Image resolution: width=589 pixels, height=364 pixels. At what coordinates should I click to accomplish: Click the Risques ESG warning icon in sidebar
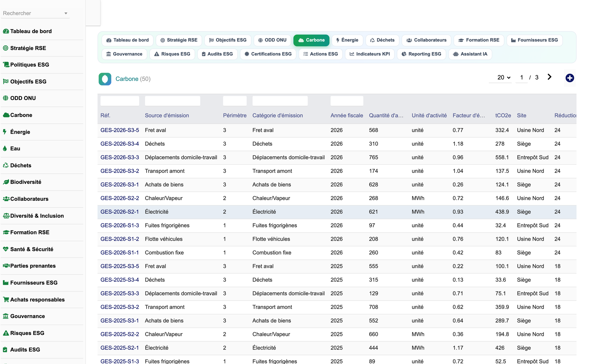6,333
